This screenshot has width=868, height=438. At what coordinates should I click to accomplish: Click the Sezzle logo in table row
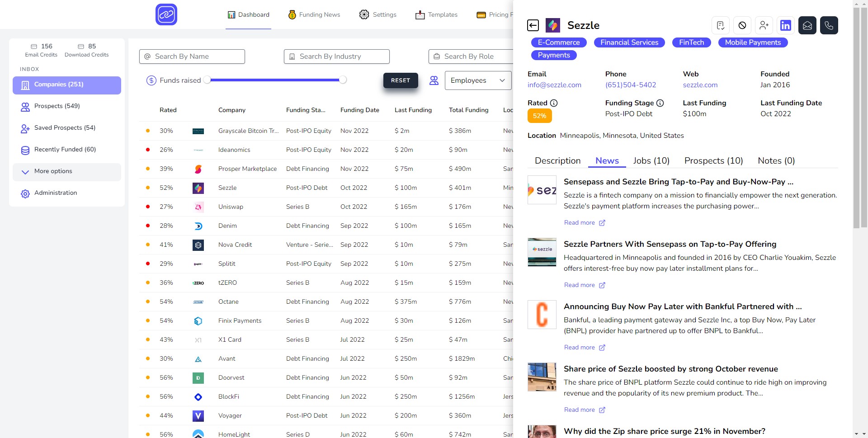tap(198, 188)
